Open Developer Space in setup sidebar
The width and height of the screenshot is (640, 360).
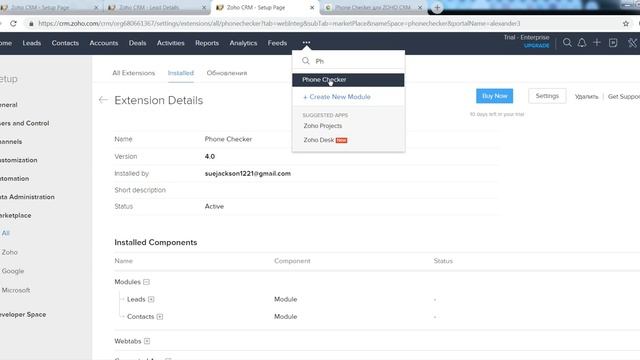click(x=23, y=314)
